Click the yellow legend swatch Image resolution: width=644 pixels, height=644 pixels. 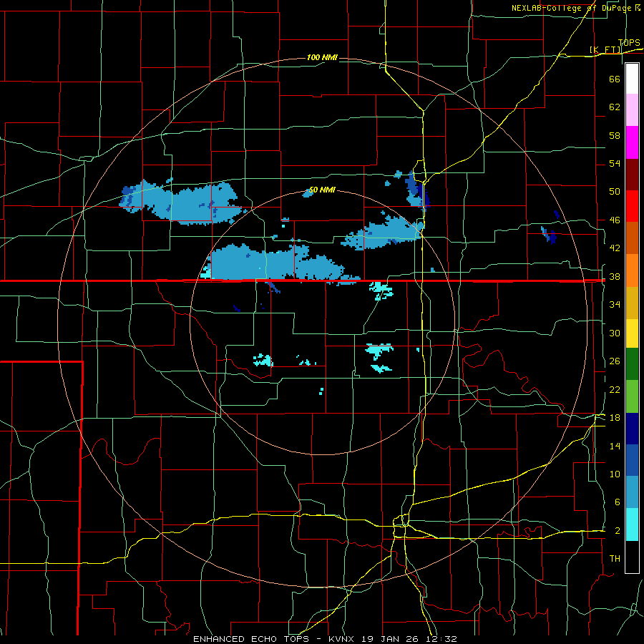(x=632, y=333)
